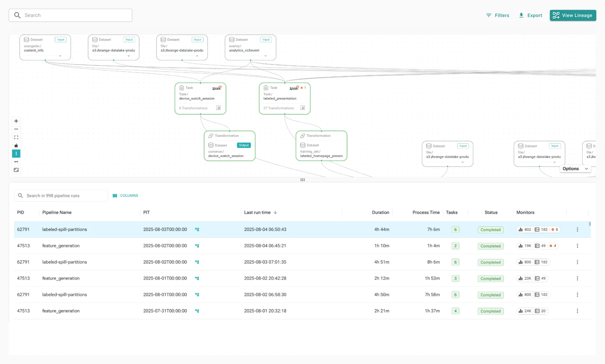Open lineage icon for labeled-spill-partitions 2025-08-01 run

point(197,295)
